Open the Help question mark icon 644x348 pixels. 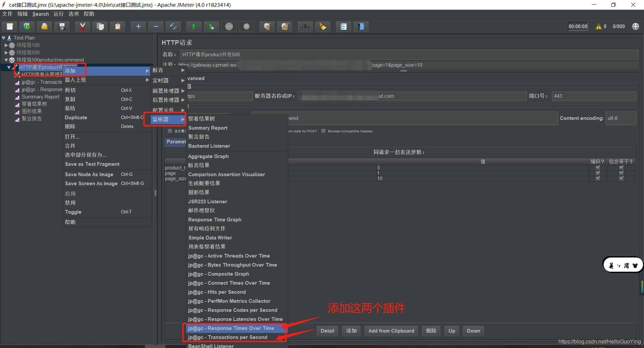click(361, 26)
